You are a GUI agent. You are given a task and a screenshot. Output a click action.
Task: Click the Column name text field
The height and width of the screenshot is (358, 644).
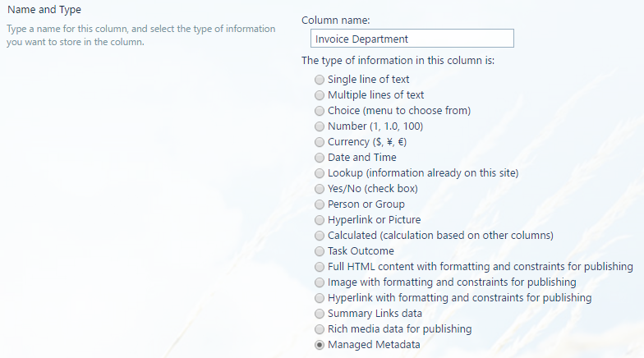pyautogui.click(x=412, y=39)
